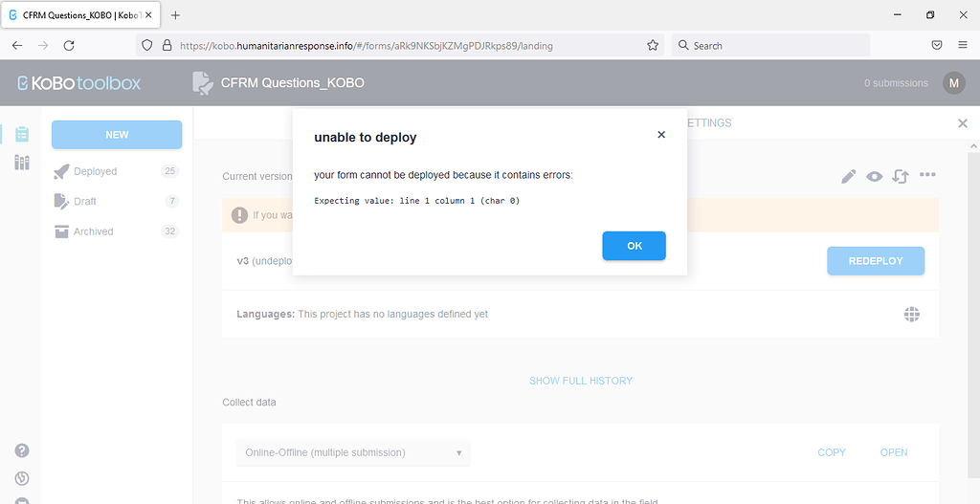Screen dimensions: 980x504
Task: Show Archived projects list
Action: pyautogui.click(x=93, y=231)
